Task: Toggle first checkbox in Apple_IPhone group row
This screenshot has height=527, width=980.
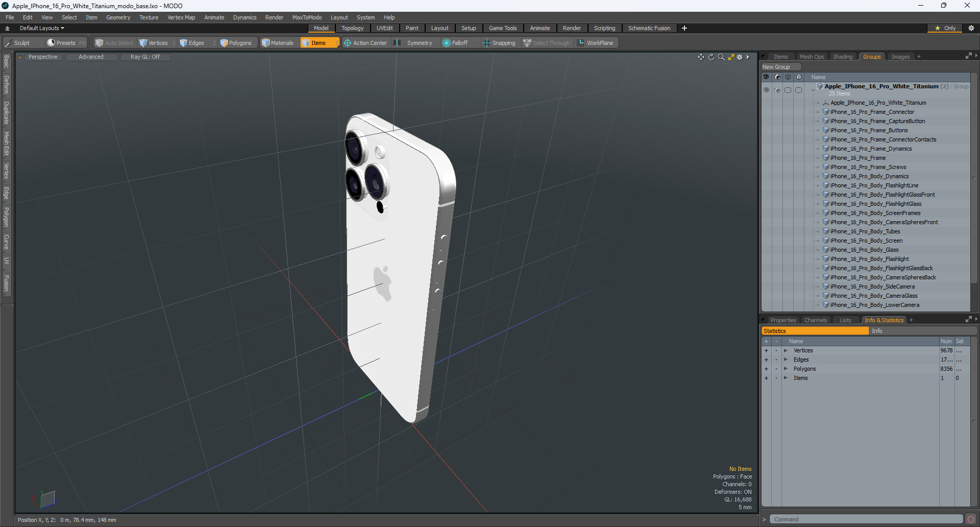Action: (x=788, y=90)
